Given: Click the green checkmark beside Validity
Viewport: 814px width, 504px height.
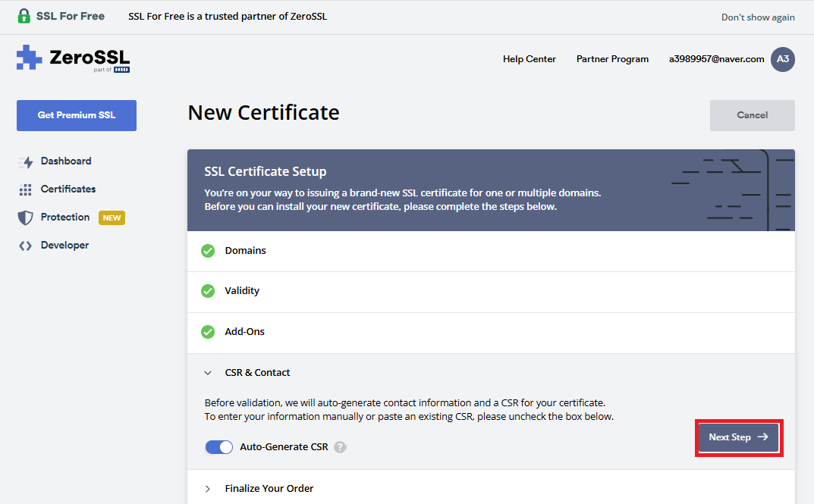Looking at the screenshot, I should point(208,291).
